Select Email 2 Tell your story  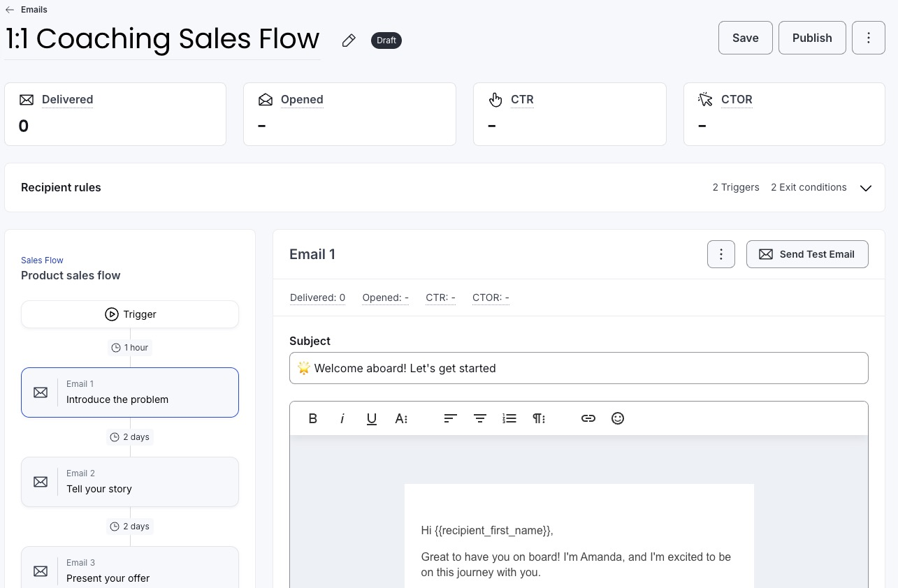(130, 482)
